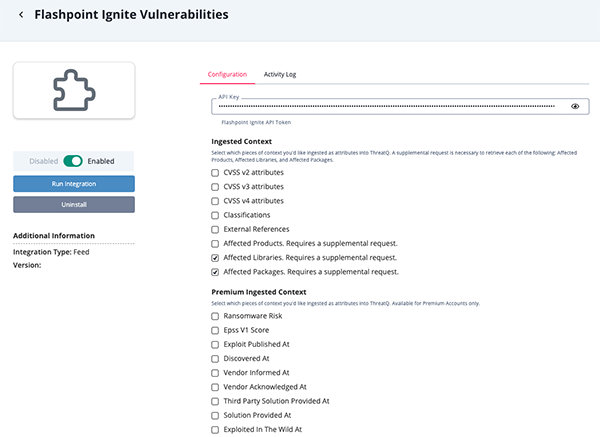Go back using the arrow next to the title
Screen dimensions: 600x437
tap(21, 15)
